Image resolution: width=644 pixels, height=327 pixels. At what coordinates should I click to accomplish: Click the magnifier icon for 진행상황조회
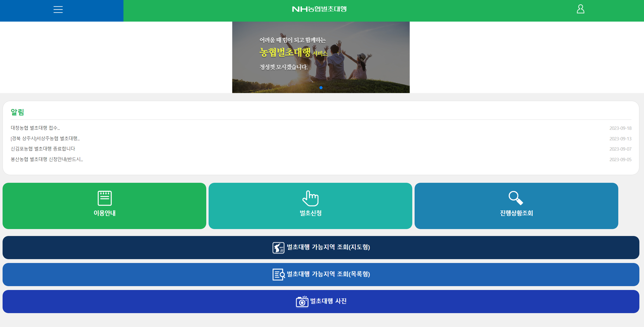tap(516, 198)
